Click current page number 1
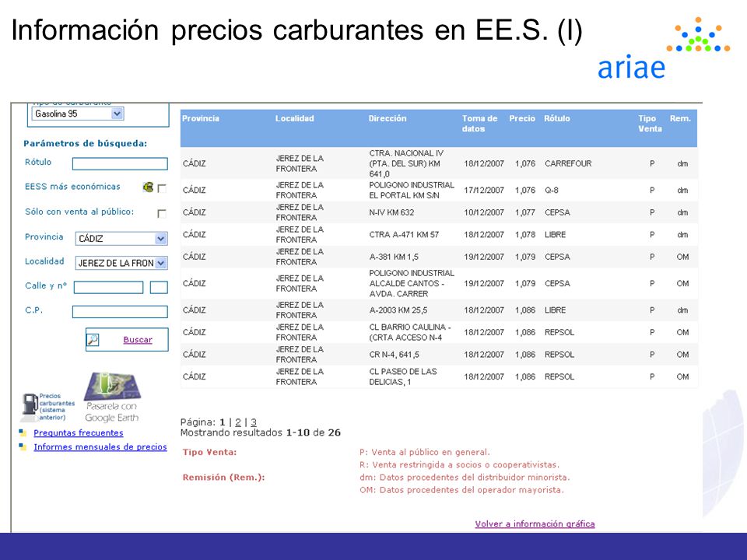This screenshot has height=560, width=747. [222, 422]
